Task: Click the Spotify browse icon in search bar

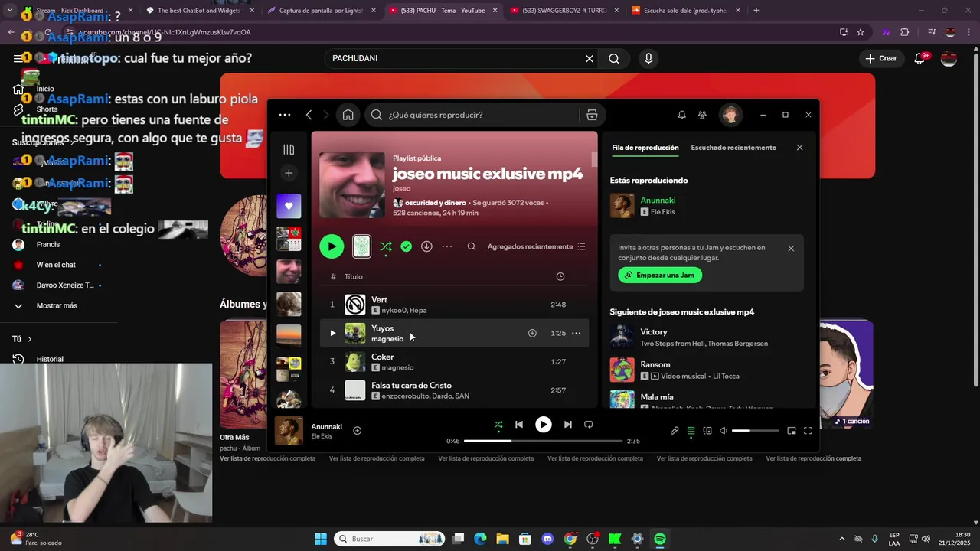Action: (592, 115)
